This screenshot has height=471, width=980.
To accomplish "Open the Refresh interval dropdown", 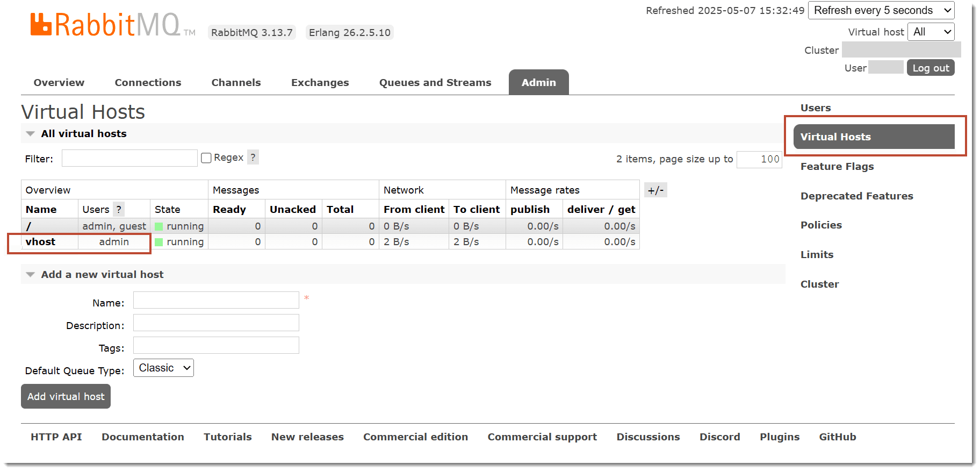I will [x=881, y=10].
